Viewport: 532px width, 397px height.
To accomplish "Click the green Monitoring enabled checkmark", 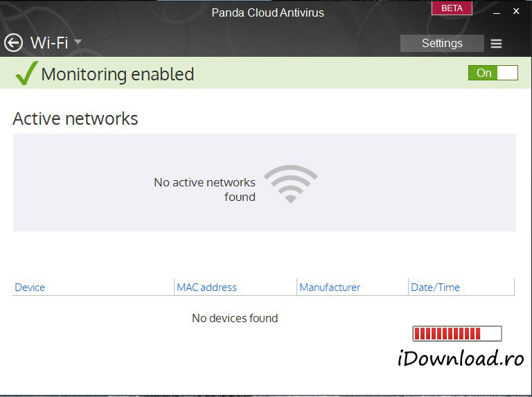I will pyautogui.click(x=26, y=73).
